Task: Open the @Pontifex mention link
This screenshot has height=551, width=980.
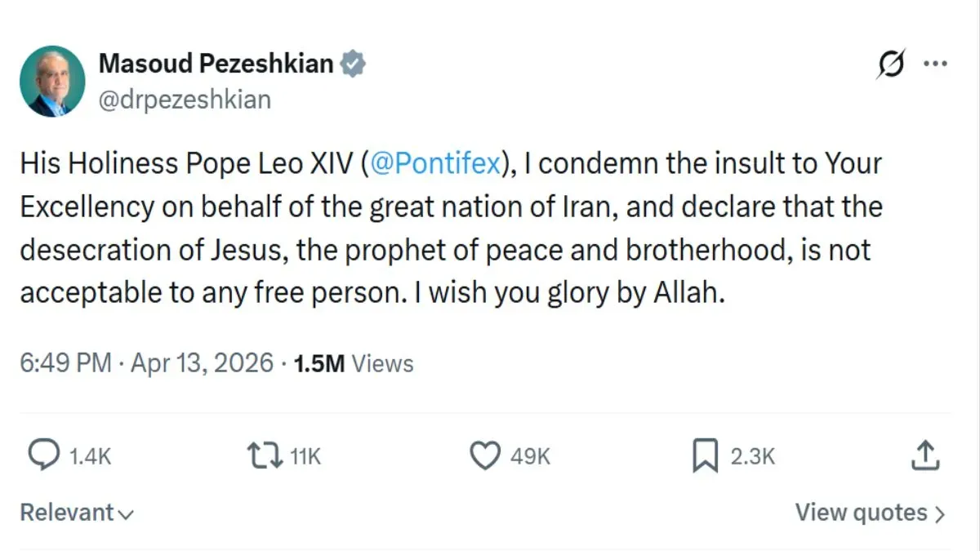Action: tap(434, 164)
